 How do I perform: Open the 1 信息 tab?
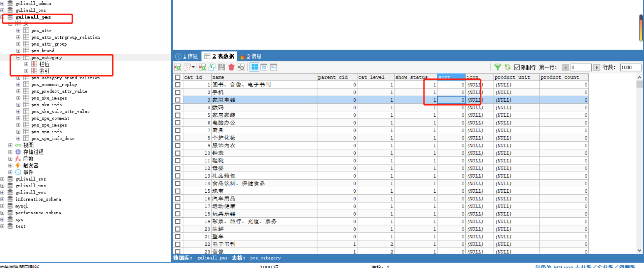click(x=187, y=56)
